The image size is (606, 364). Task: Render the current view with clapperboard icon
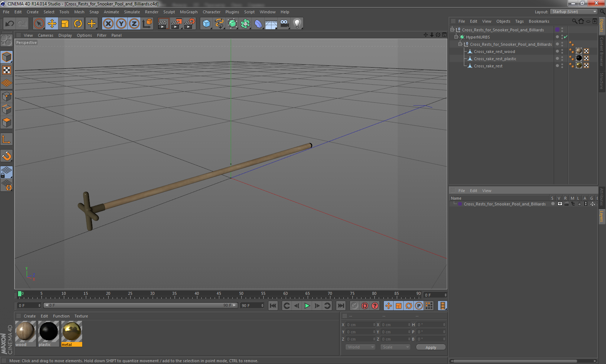tap(163, 24)
